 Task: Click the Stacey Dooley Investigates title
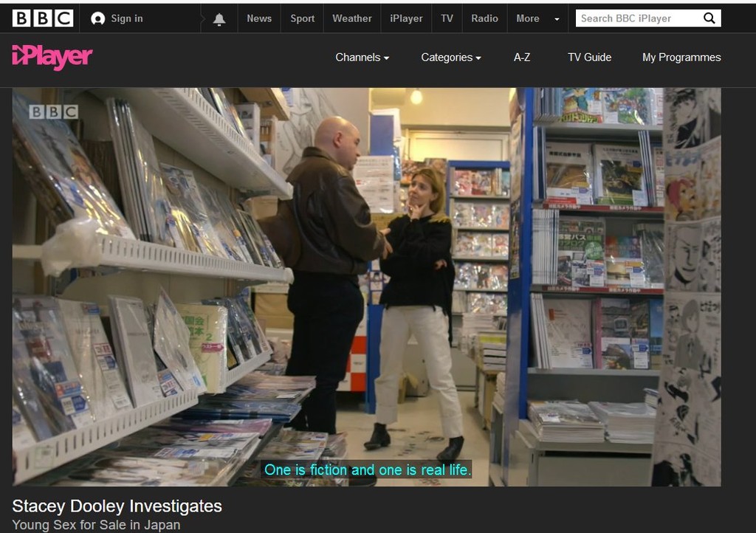tap(117, 506)
